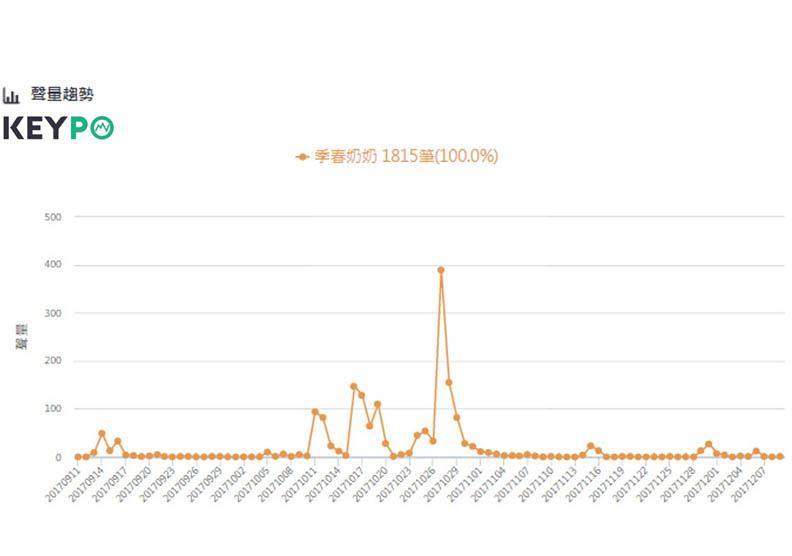Click the bar chart icon beside 聲量趨勢
Screen dimensions: 792x556
click(12, 95)
